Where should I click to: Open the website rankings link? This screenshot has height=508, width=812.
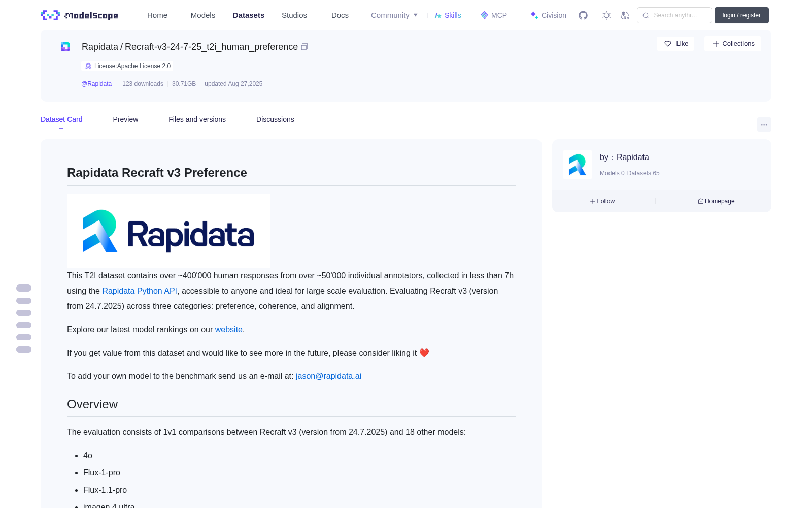(x=229, y=330)
